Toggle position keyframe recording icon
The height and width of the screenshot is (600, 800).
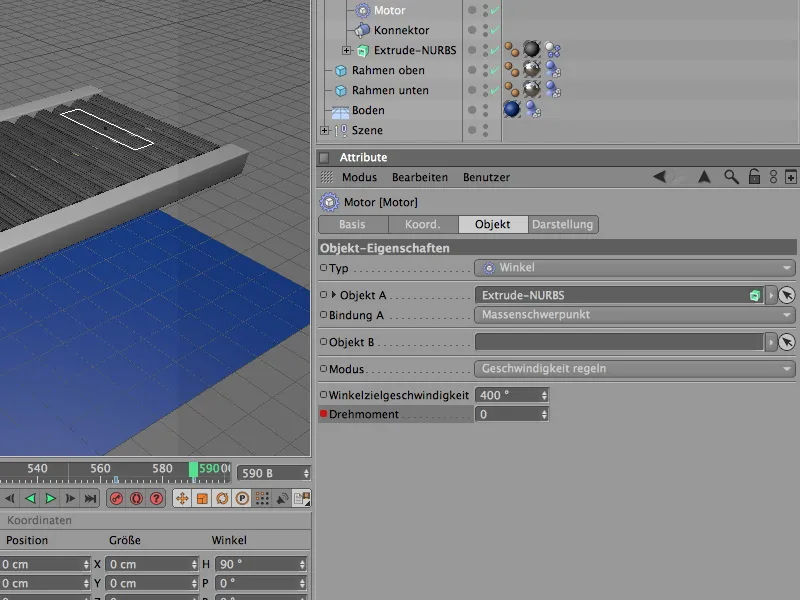[x=182, y=498]
